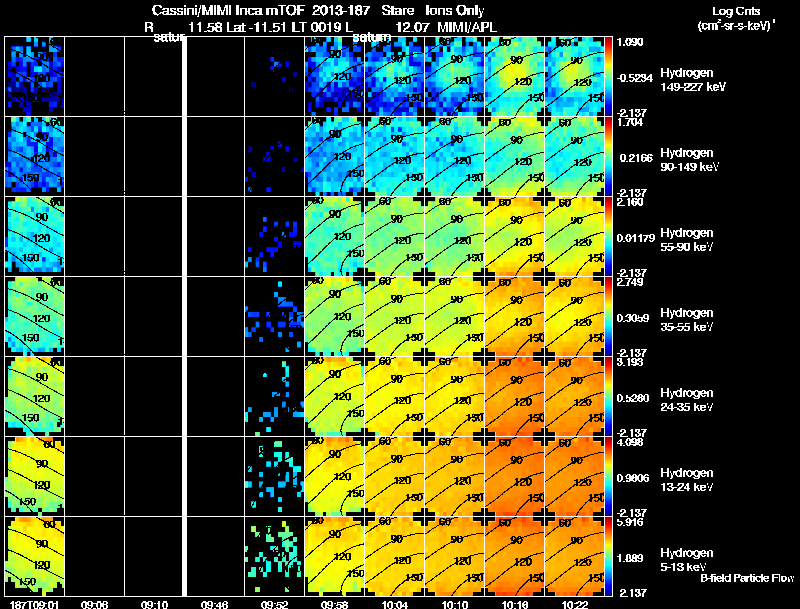Viewport: 800px width, 609px height.
Task: Click the 2.160 color scale maximum value
Action: click(x=630, y=202)
